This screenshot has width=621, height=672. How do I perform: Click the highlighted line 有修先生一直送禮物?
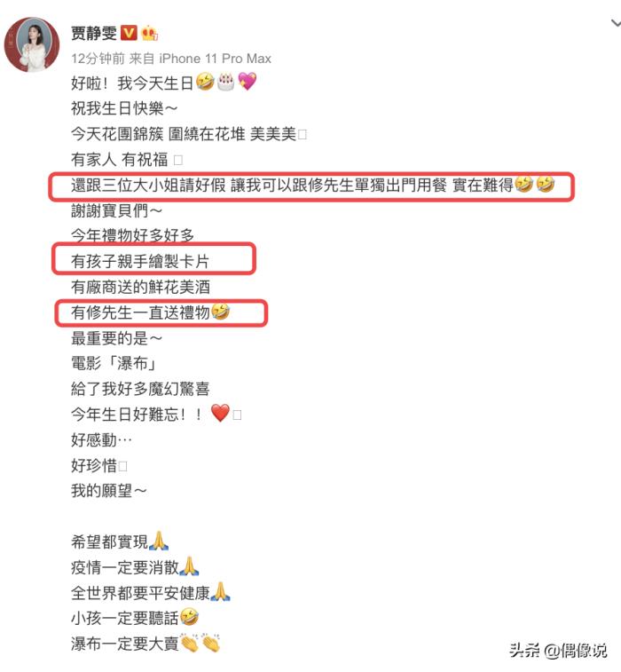(x=150, y=312)
